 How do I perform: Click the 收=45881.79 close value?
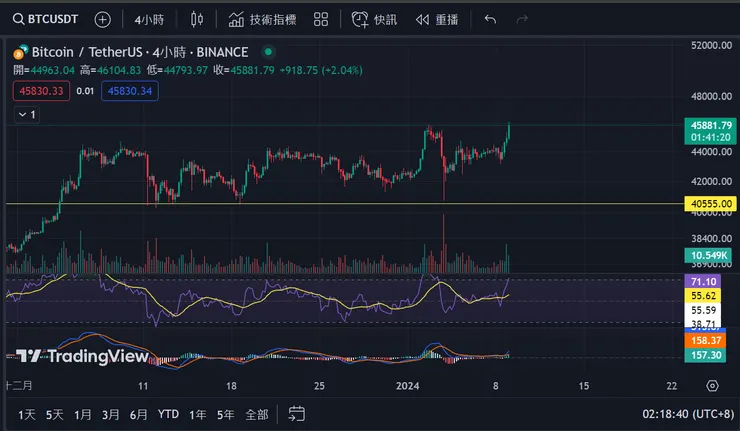coord(244,70)
